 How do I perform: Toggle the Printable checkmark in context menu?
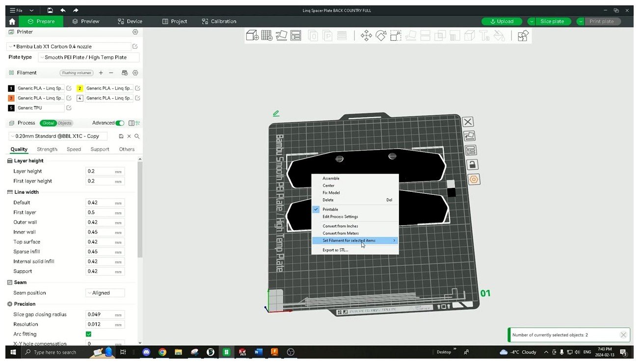point(317,209)
